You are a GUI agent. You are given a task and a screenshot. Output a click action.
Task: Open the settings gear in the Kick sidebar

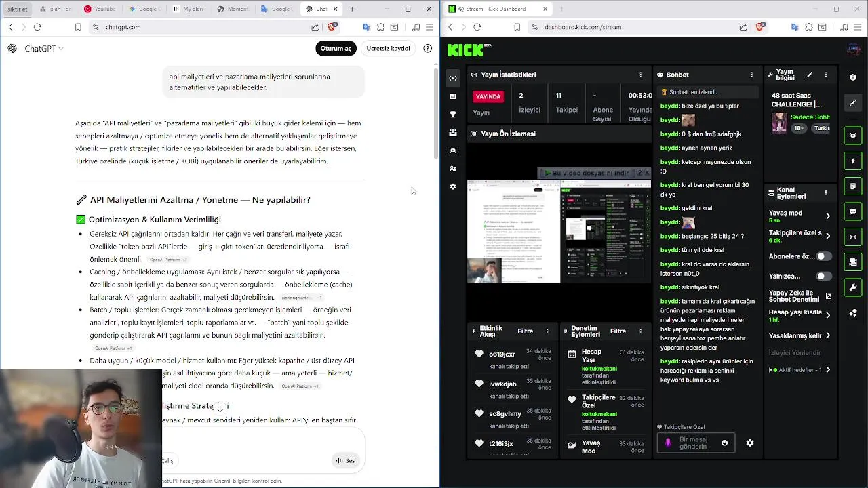pos(453,186)
